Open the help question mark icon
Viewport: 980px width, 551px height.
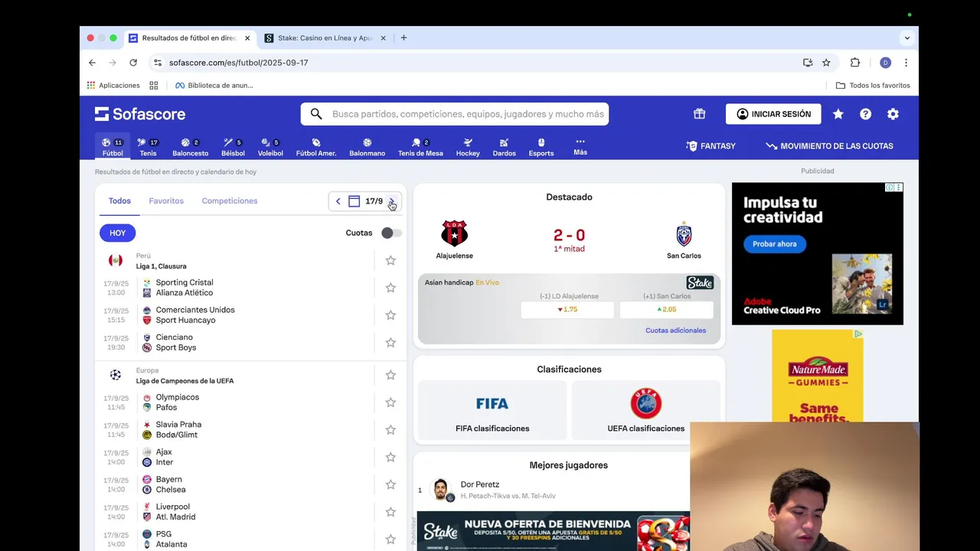click(865, 114)
